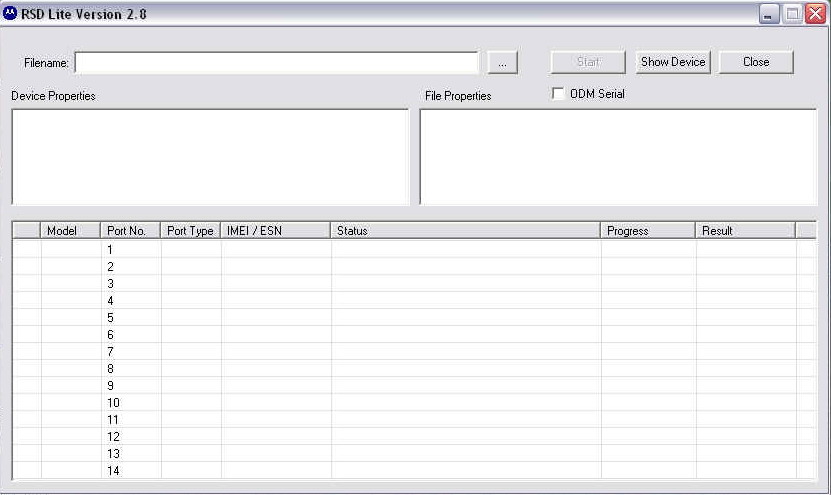
Task: Select port row 14
Action: (413, 470)
